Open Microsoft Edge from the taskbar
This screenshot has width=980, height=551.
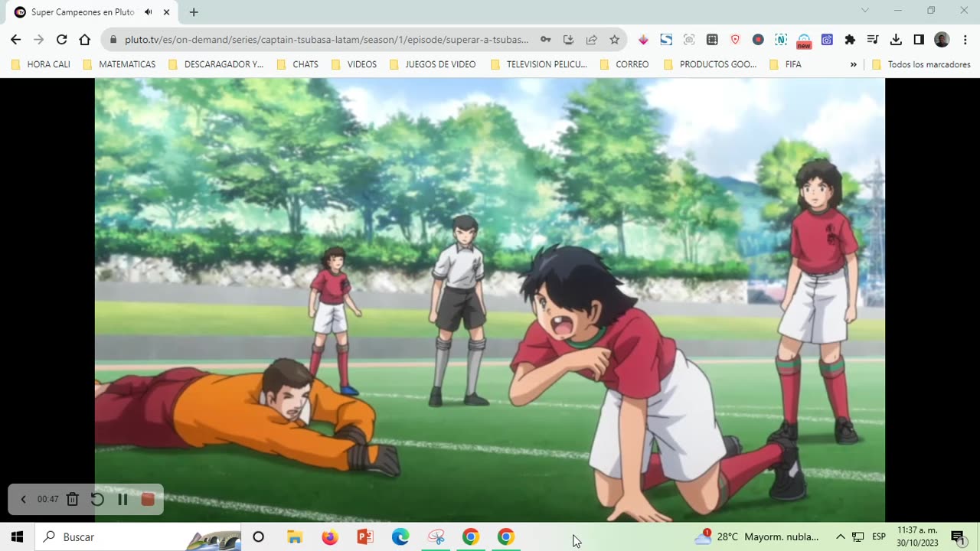(x=400, y=537)
